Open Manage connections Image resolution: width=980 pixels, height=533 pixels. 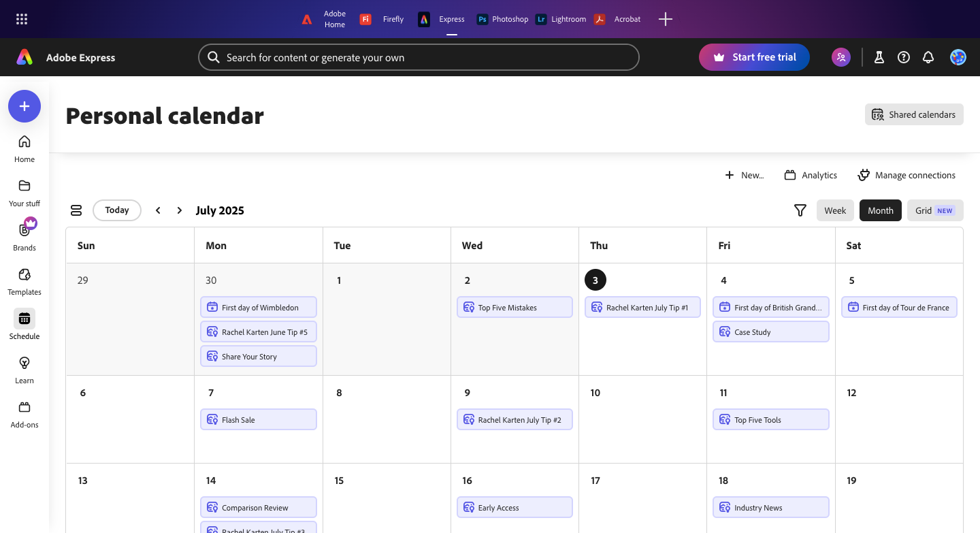pos(906,175)
